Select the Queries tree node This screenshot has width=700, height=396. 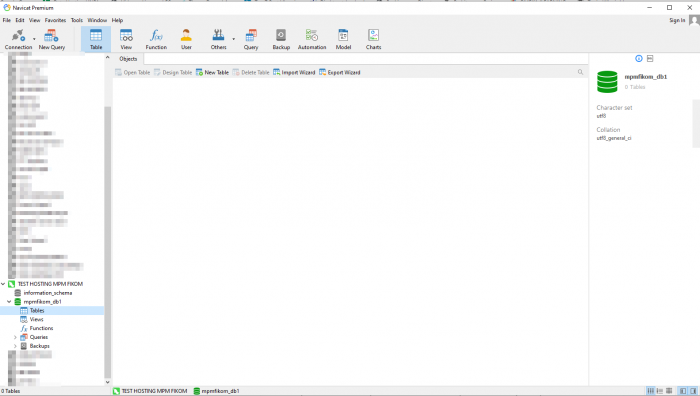(x=38, y=337)
